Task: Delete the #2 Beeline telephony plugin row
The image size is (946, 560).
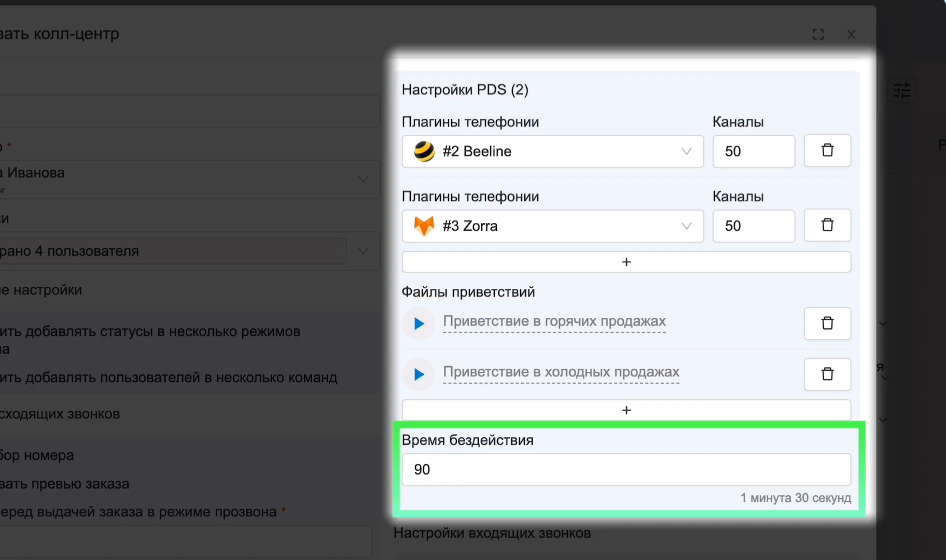Action: click(x=827, y=151)
